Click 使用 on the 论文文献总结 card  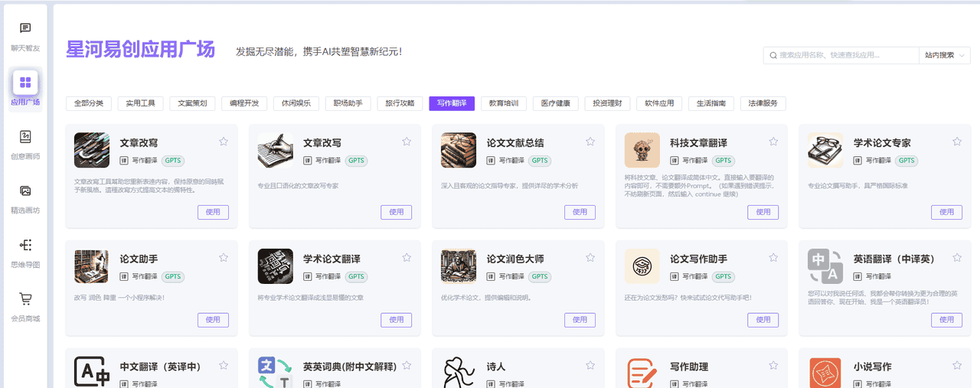click(x=580, y=212)
